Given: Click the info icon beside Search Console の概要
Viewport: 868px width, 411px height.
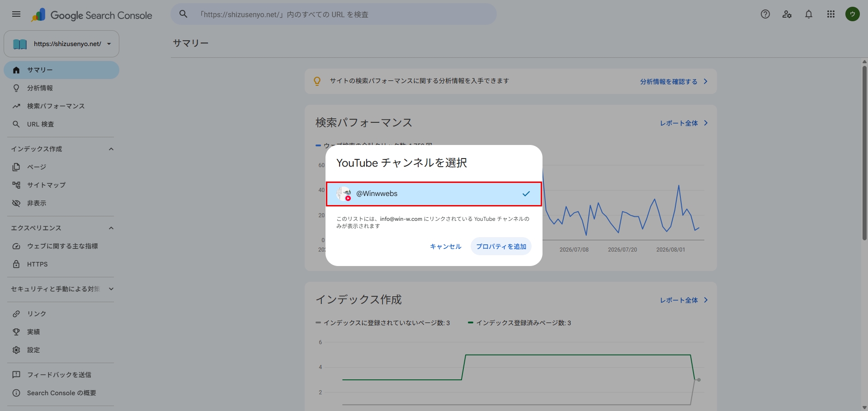Looking at the screenshot, I should pos(16,393).
